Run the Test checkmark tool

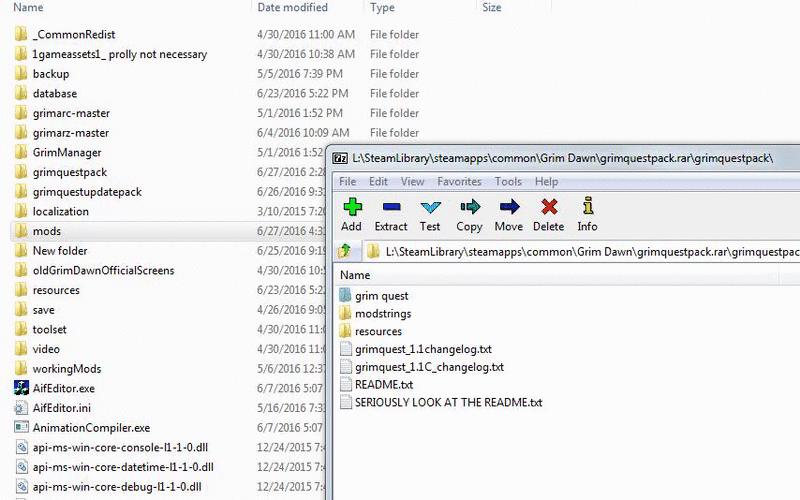(430, 207)
